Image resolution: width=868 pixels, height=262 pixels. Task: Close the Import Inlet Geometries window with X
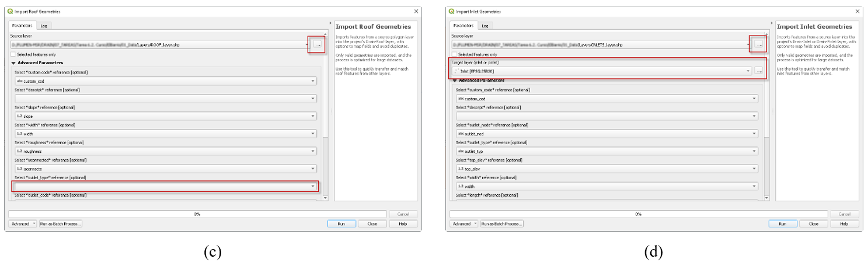pos(857,11)
